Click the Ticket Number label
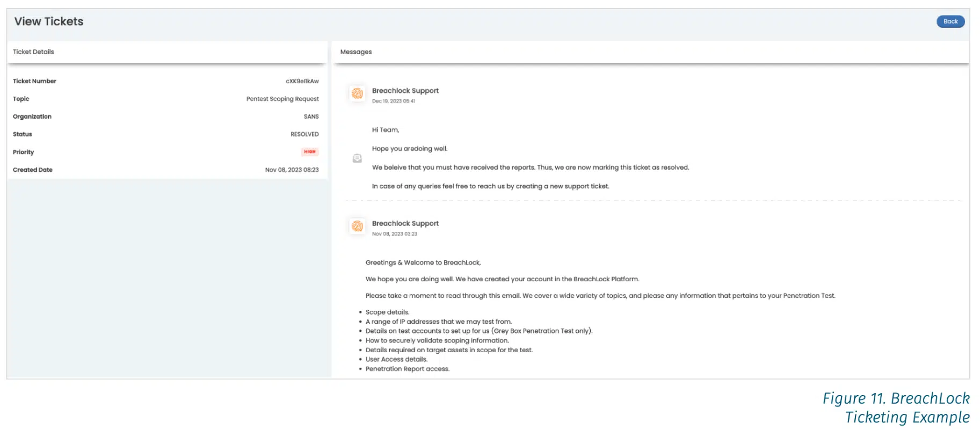This screenshot has height=430, width=980. pyautogui.click(x=34, y=81)
